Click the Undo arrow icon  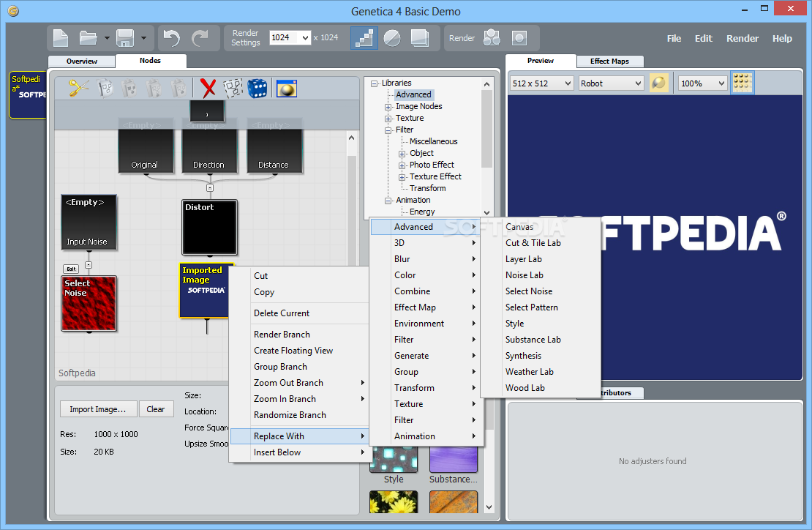coord(172,38)
